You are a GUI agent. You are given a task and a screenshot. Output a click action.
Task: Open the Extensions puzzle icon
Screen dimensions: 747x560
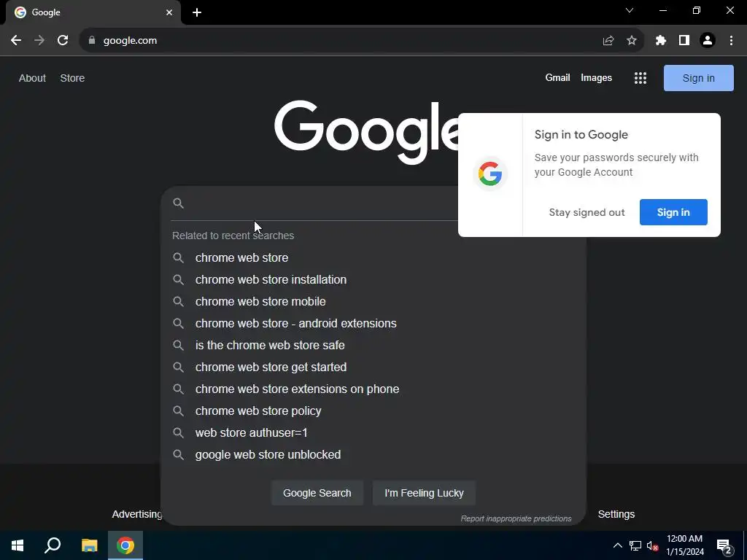click(661, 41)
